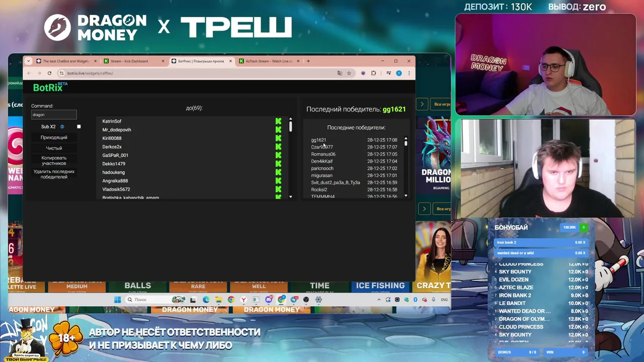Click the Чистый button

(x=54, y=148)
